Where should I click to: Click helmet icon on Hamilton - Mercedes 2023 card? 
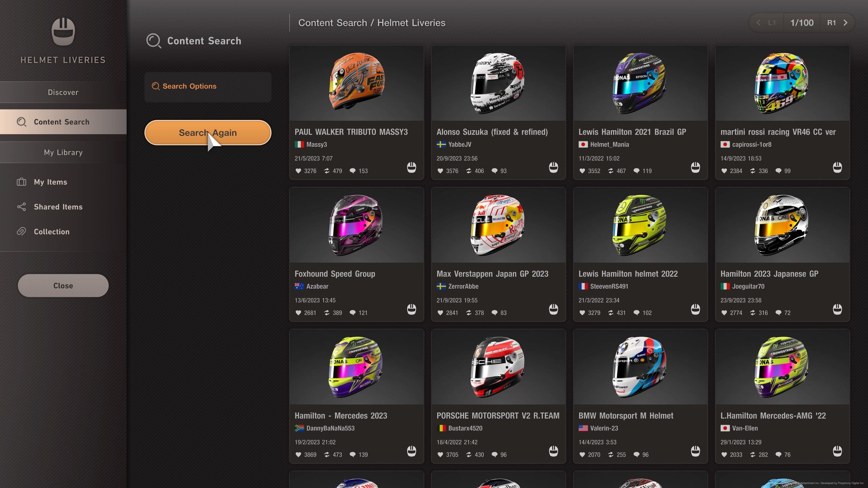tap(412, 451)
